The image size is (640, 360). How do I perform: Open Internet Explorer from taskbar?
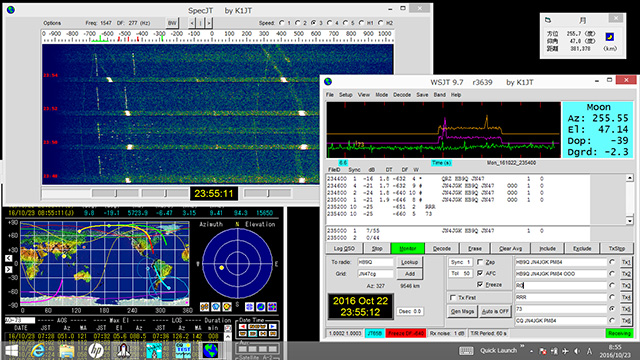[38, 351]
